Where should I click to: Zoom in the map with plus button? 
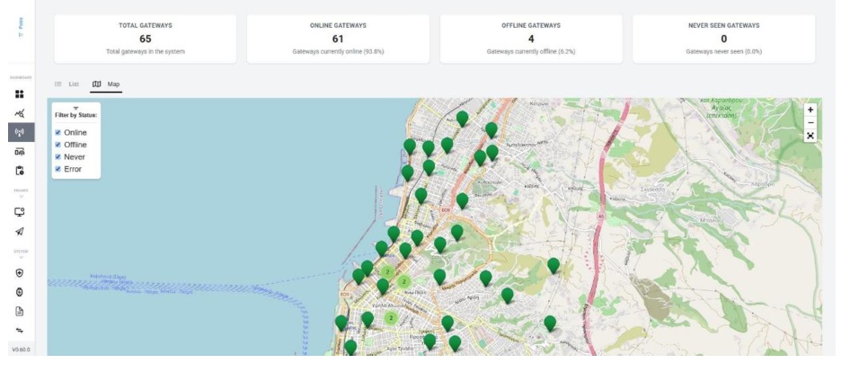(x=810, y=110)
